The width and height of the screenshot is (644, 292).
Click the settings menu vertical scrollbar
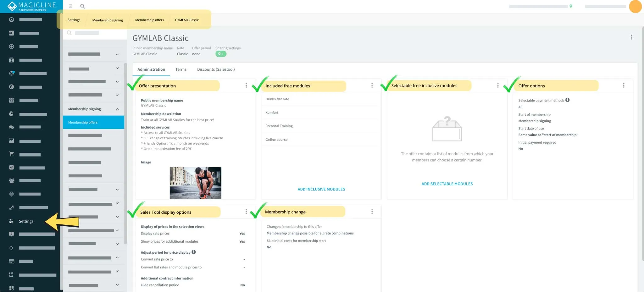pyautogui.click(x=125, y=153)
